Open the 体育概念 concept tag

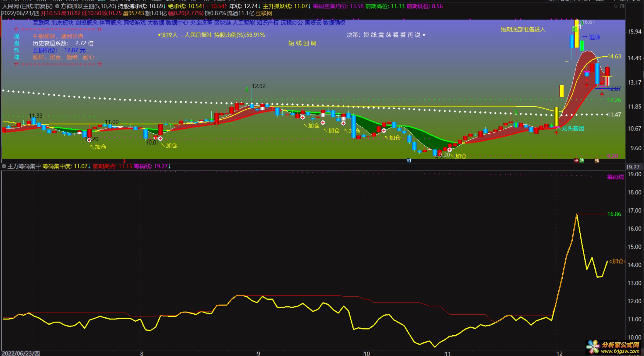point(111,23)
